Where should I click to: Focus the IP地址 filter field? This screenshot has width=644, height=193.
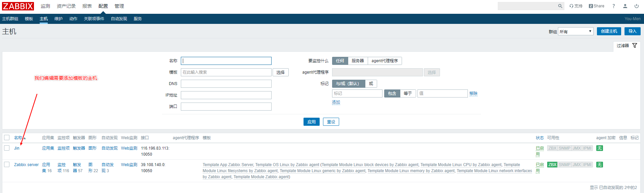click(x=226, y=95)
